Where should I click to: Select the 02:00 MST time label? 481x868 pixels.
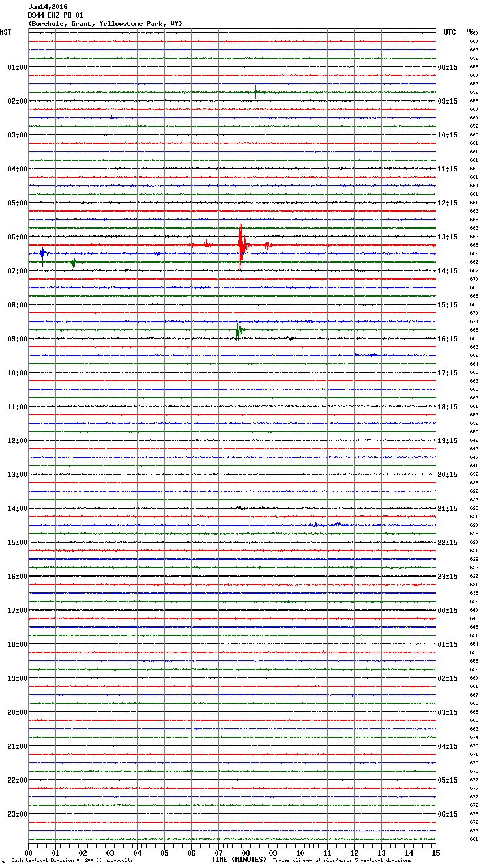[x=18, y=101]
